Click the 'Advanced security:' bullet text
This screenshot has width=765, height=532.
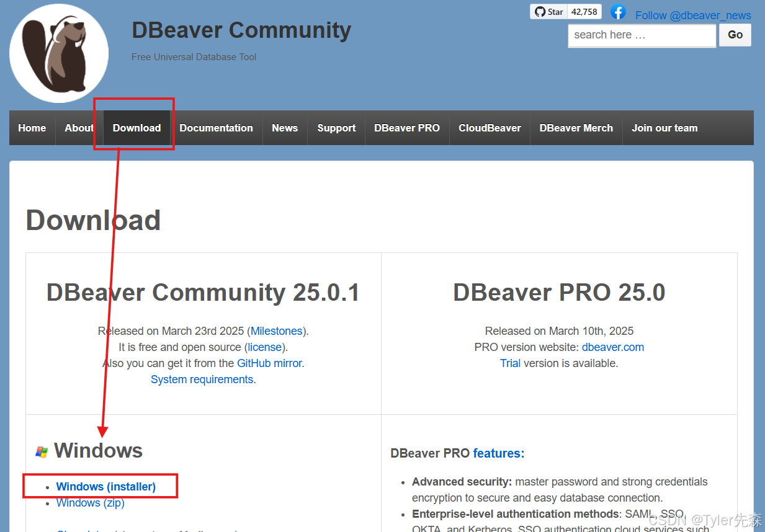pos(462,482)
